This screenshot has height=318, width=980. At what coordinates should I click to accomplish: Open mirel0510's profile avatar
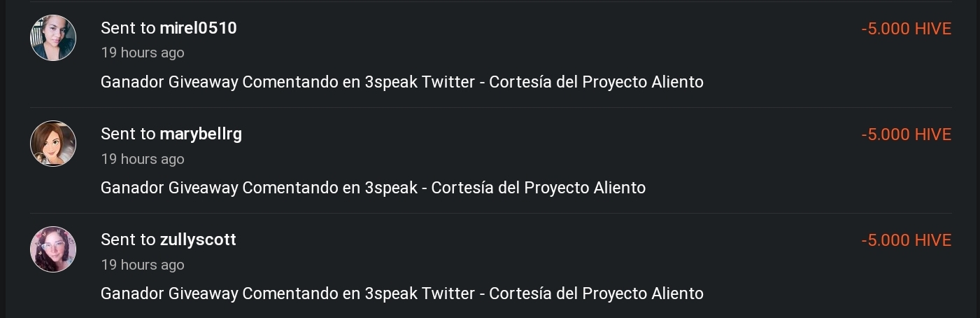click(x=53, y=38)
